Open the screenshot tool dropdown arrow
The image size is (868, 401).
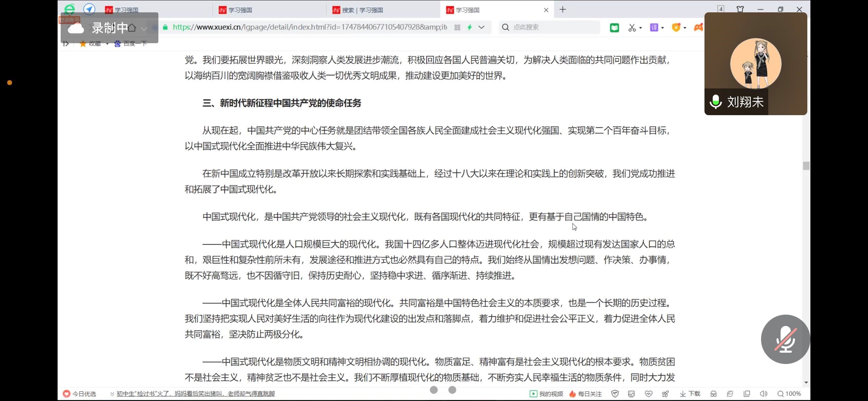coord(641,28)
